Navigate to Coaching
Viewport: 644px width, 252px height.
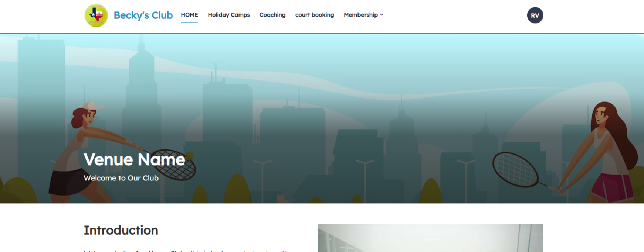(272, 15)
